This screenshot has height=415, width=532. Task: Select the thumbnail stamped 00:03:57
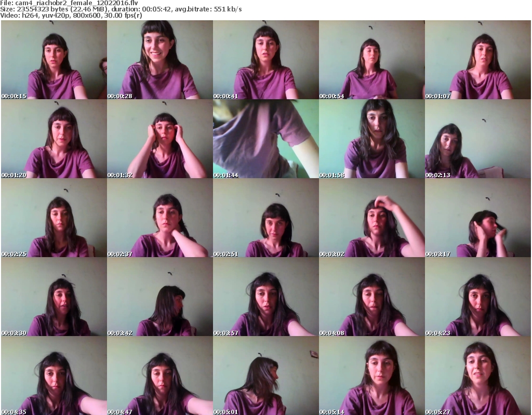pyautogui.click(x=265, y=297)
